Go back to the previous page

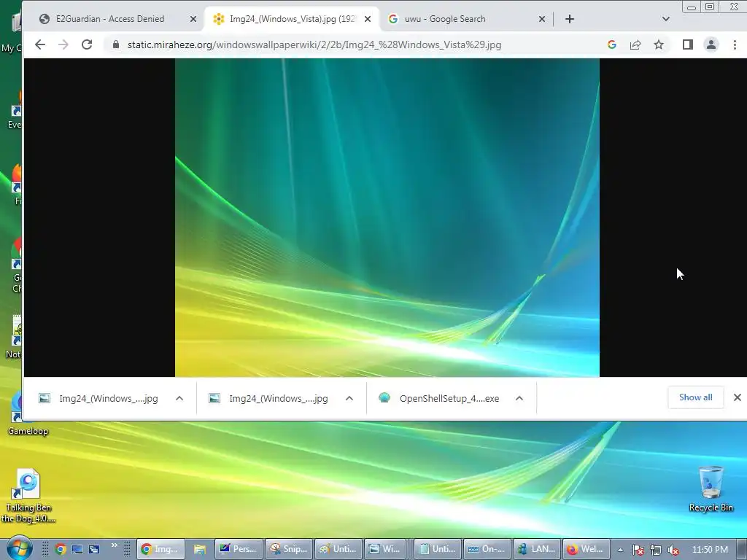point(40,44)
